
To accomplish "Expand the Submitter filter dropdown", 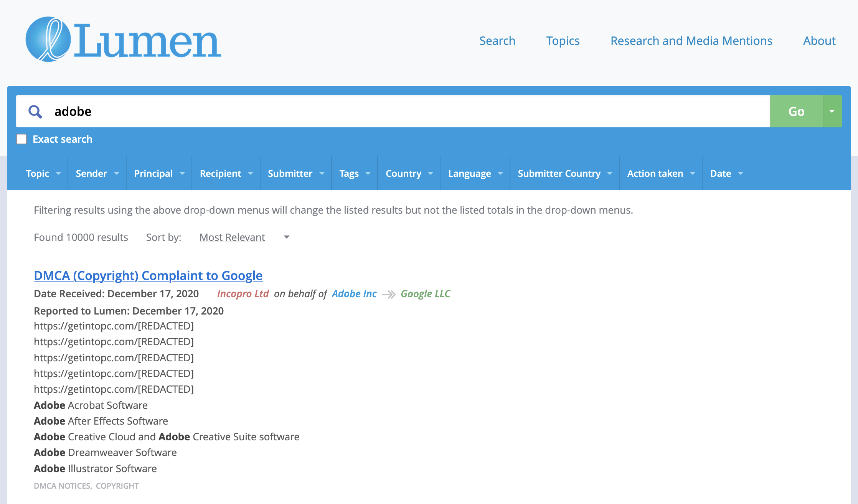I will pos(296,173).
